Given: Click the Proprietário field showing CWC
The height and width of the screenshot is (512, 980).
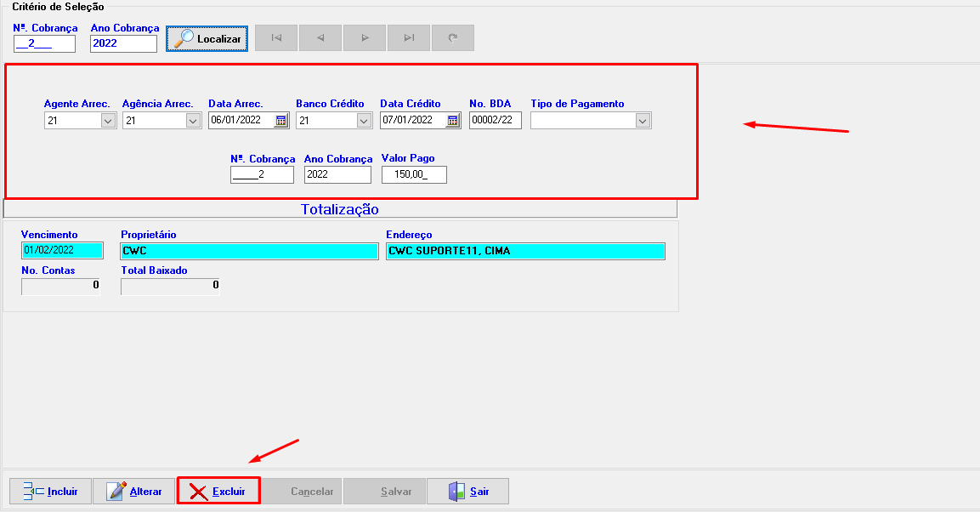Looking at the screenshot, I should 249,251.
